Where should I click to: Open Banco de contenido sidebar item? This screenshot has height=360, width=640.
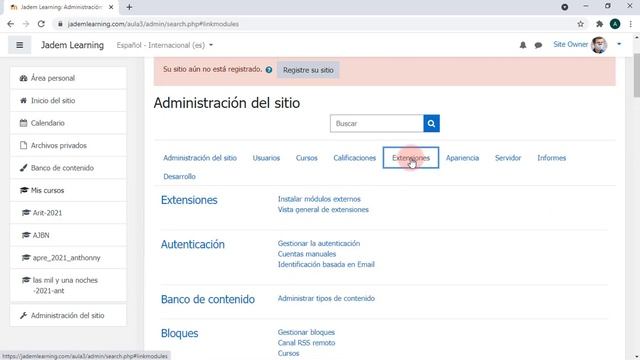68,168
